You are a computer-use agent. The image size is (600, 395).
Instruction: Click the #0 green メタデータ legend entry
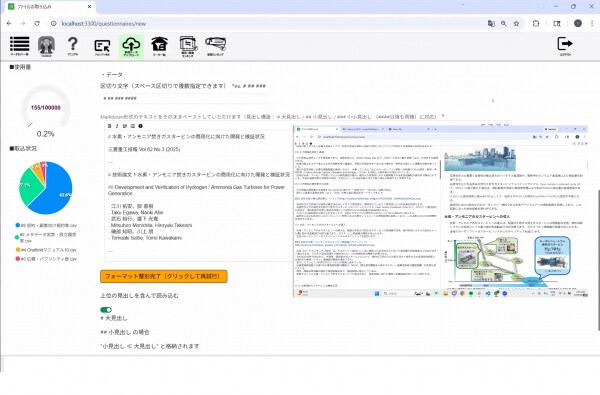46,237
